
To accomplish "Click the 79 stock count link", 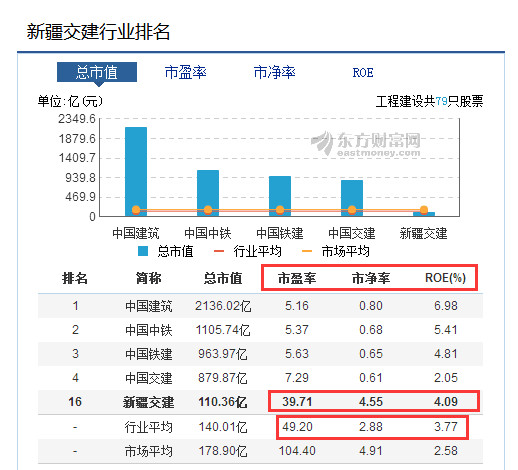I will (x=441, y=101).
